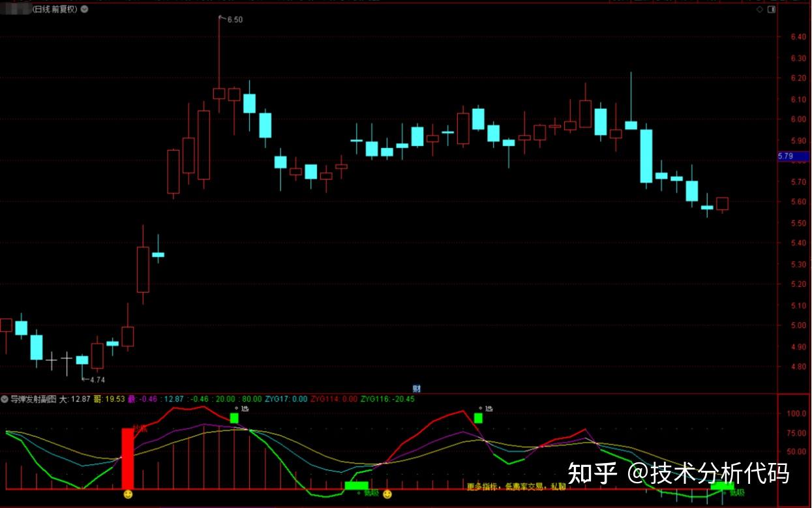
Task: Click the 更多指标，低费率交易，私聊 text
Action: point(517,486)
